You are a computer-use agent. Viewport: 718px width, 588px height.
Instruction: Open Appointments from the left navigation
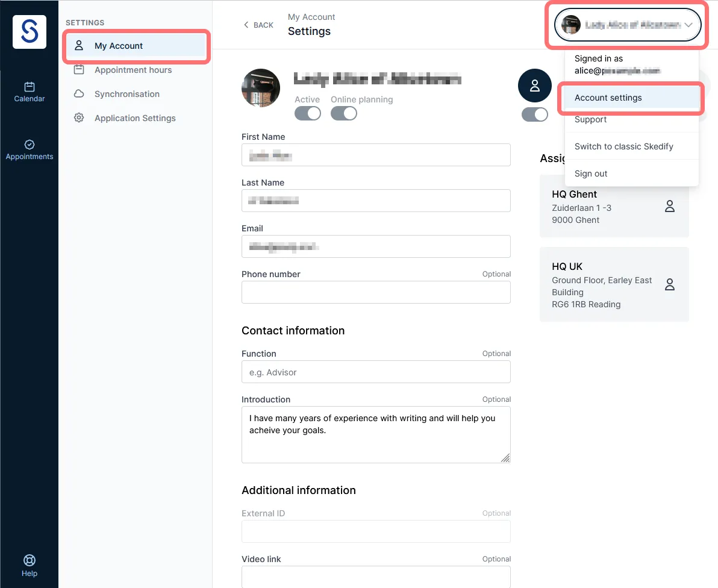(30, 150)
